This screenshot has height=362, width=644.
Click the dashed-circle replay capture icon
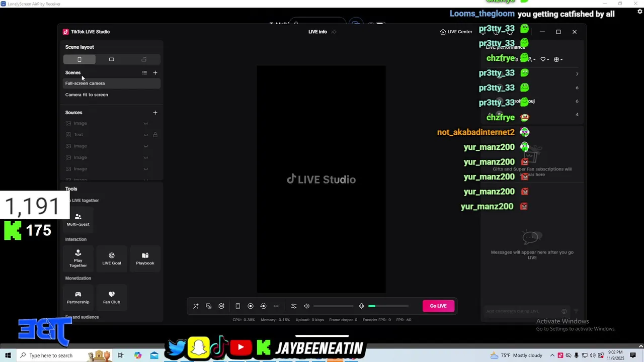click(x=263, y=306)
